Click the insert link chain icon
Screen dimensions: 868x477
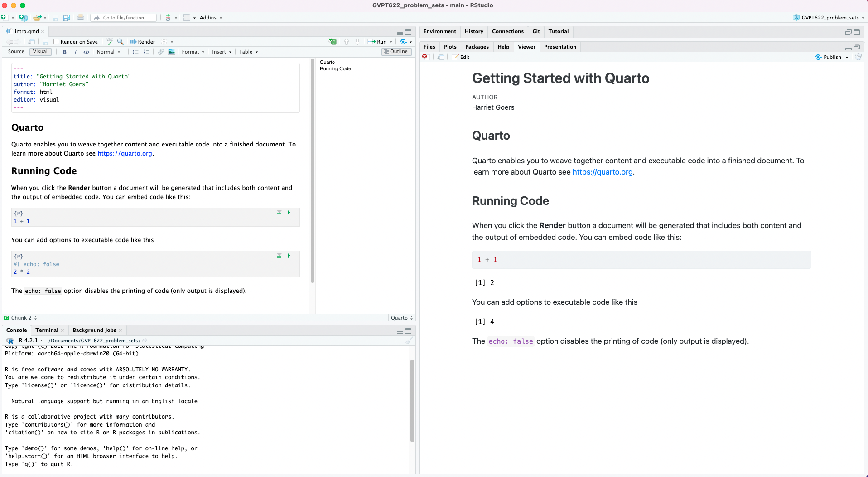click(x=161, y=52)
